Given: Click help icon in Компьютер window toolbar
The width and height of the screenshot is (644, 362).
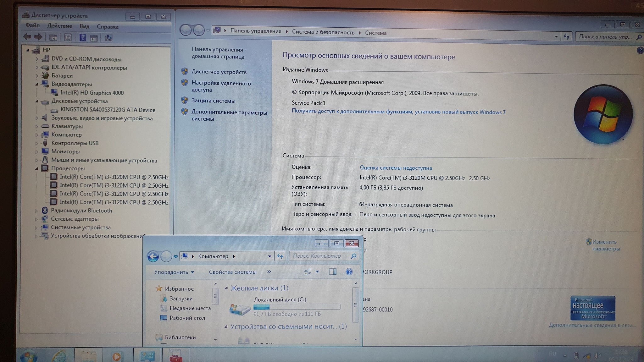Looking at the screenshot, I should click(349, 272).
